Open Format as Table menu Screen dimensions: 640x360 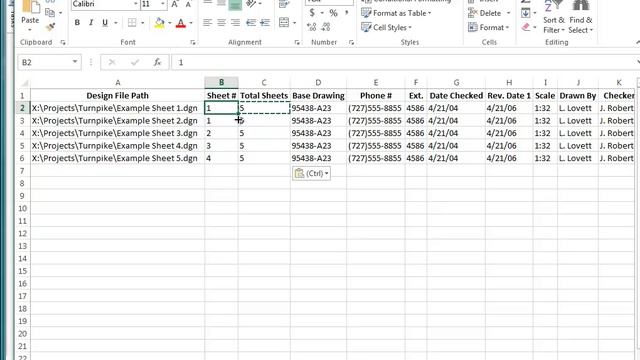tap(396, 13)
